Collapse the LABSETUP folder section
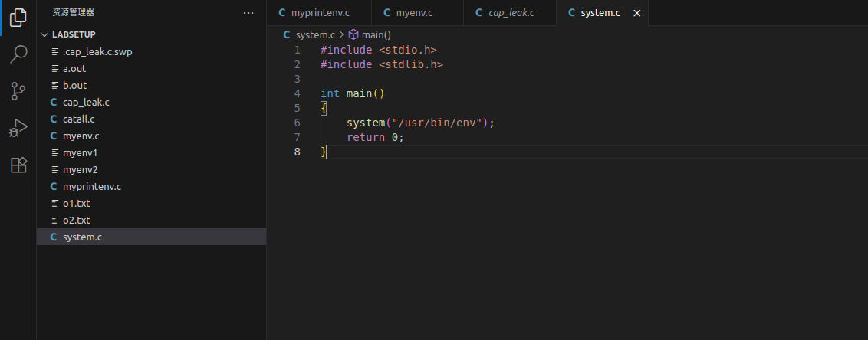This screenshot has width=868, height=340. pyautogui.click(x=151, y=34)
